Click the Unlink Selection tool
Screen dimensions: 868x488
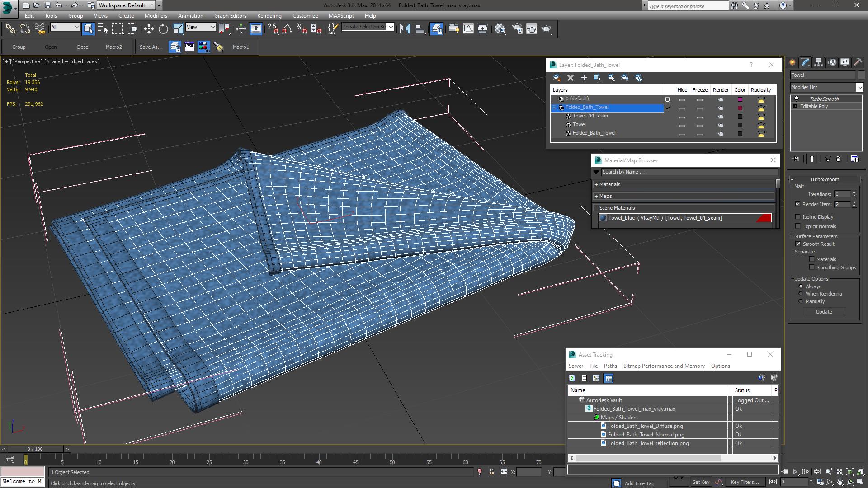[x=25, y=29]
